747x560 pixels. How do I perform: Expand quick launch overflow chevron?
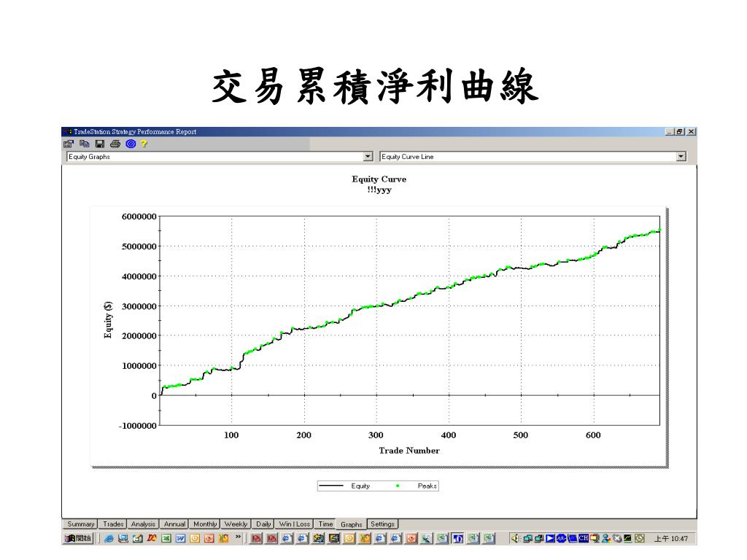click(x=238, y=537)
